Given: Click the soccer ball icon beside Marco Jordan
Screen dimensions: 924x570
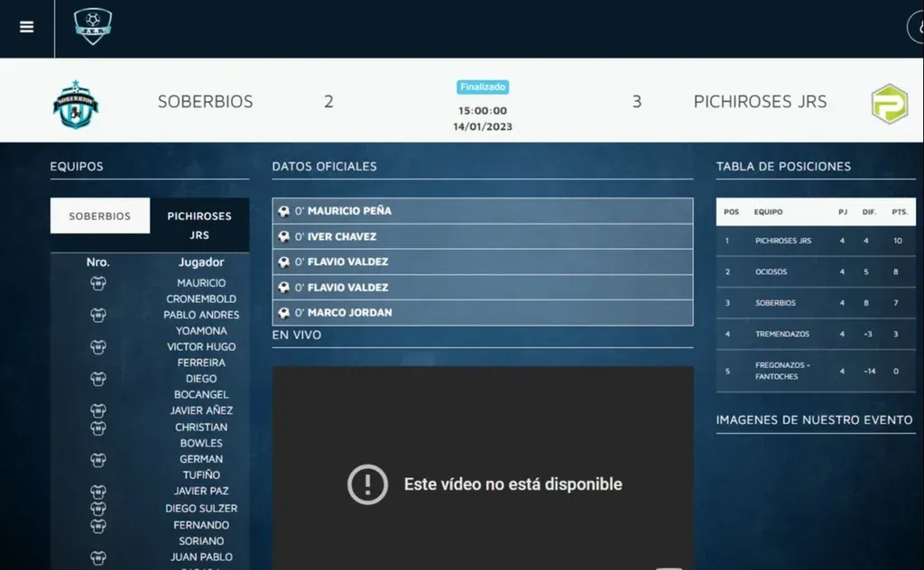Looking at the screenshot, I should coord(284,313).
